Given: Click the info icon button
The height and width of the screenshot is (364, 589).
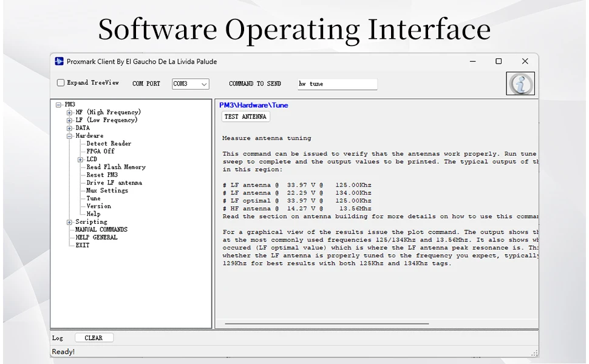Looking at the screenshot, I should 520,83.
